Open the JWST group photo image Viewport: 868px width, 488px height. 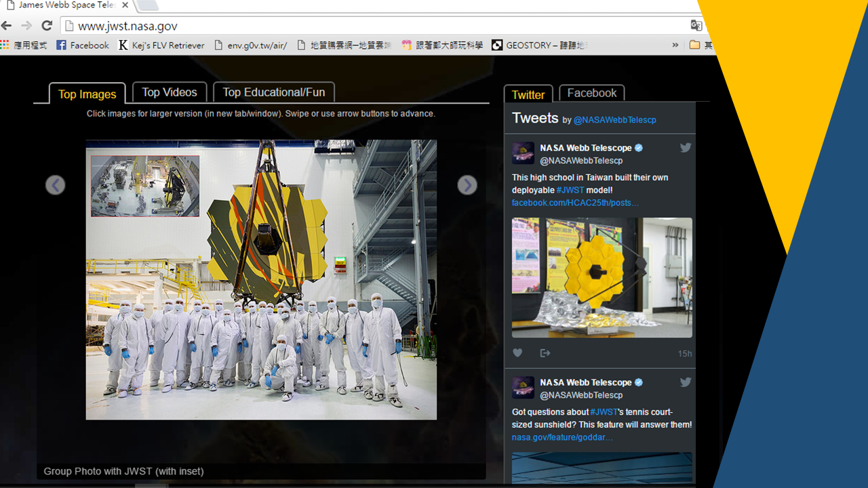pos(261,279)
